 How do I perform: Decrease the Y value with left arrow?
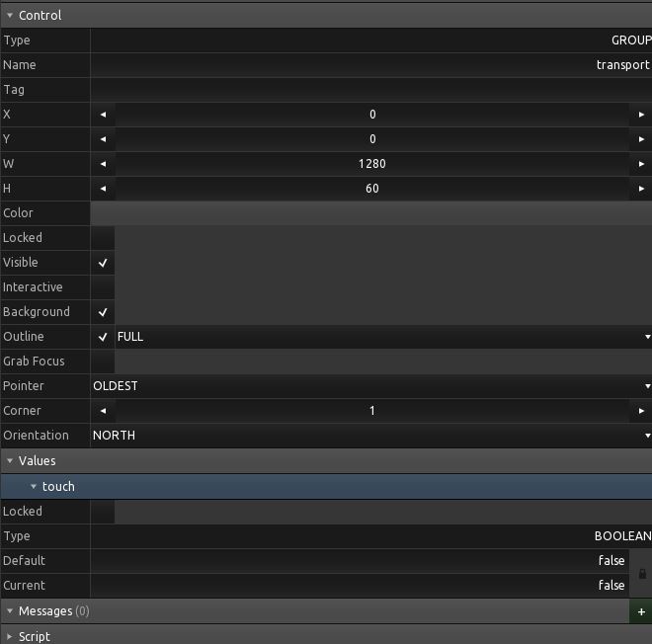click(x=103, y=139)
